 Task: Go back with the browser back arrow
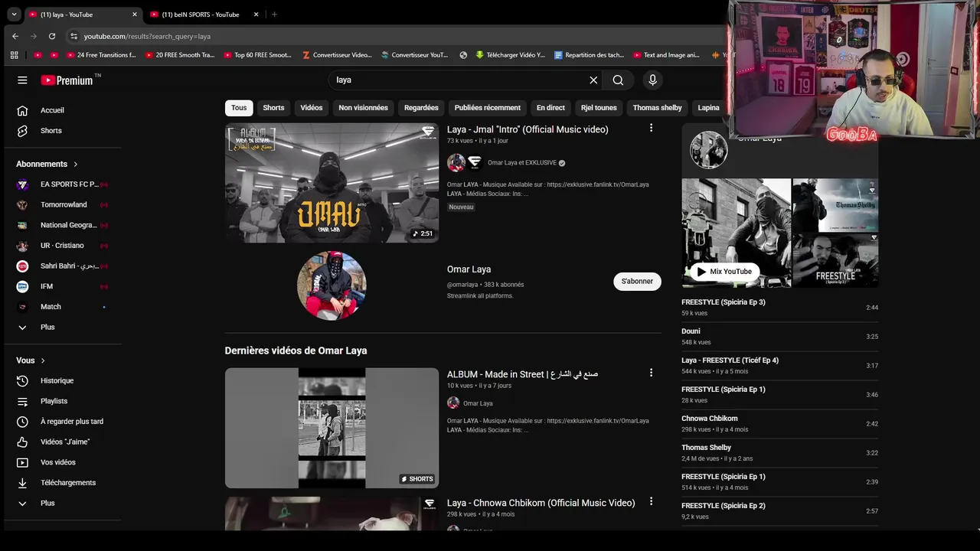point(15,36)
